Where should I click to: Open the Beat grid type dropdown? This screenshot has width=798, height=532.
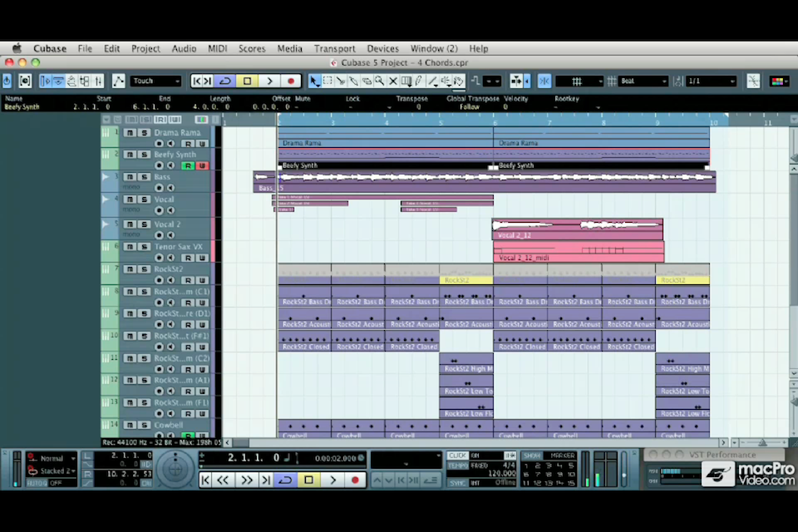643,81
